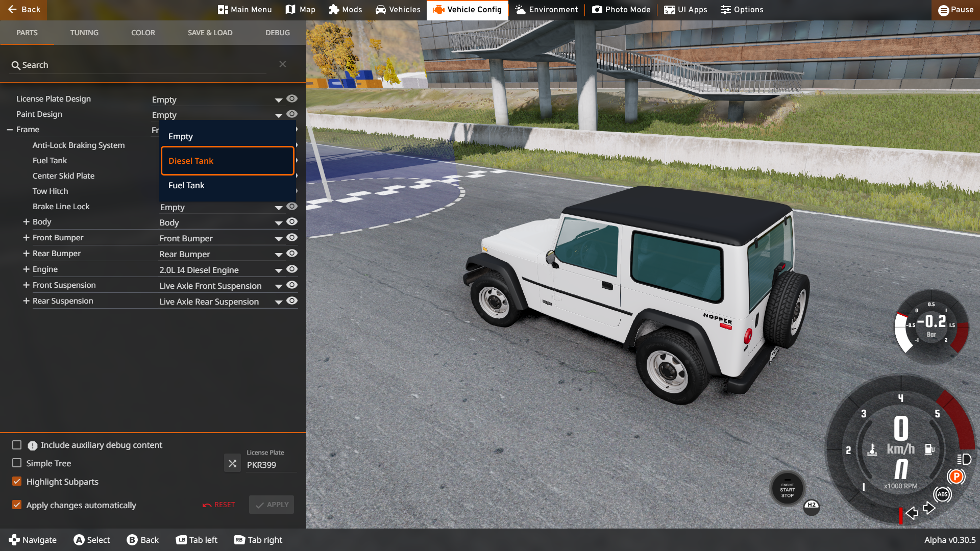Expand the Engine tree node
Screen dimensions: 980x551
pyautogui.click(x=26, y=269)
